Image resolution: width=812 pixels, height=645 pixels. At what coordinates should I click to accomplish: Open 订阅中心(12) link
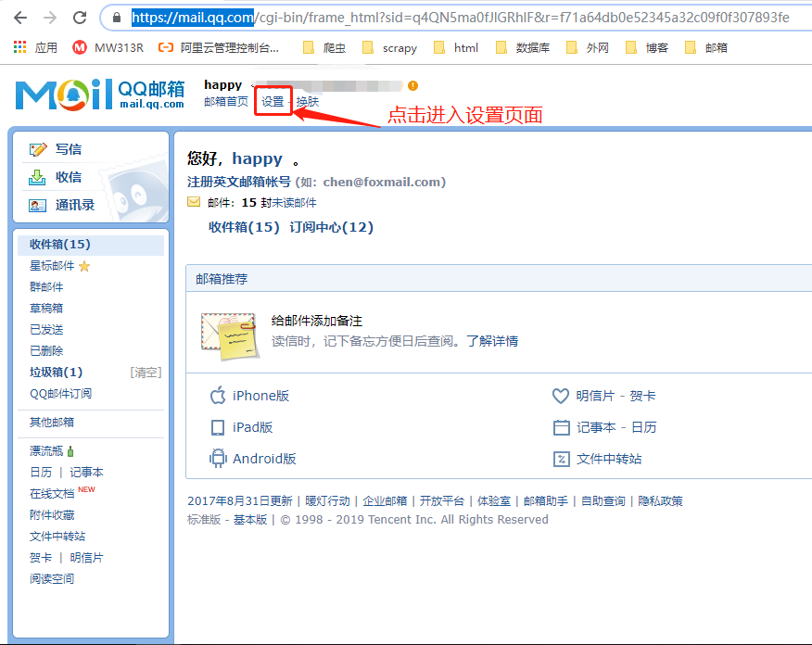(332, 227)
